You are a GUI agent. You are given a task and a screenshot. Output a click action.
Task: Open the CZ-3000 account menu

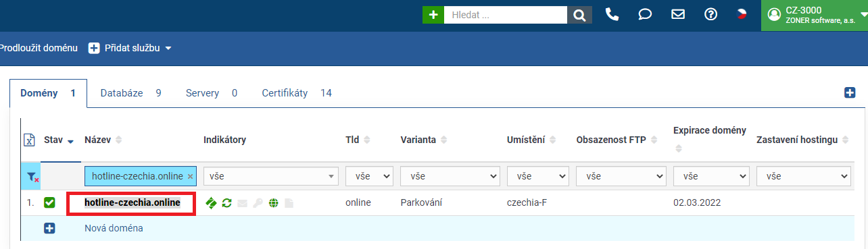[815, 16]
